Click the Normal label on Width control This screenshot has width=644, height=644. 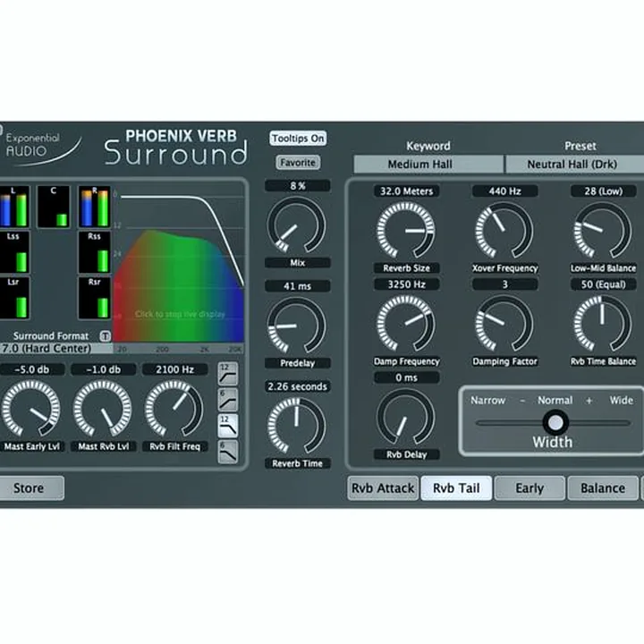click(x=555, y=401)
